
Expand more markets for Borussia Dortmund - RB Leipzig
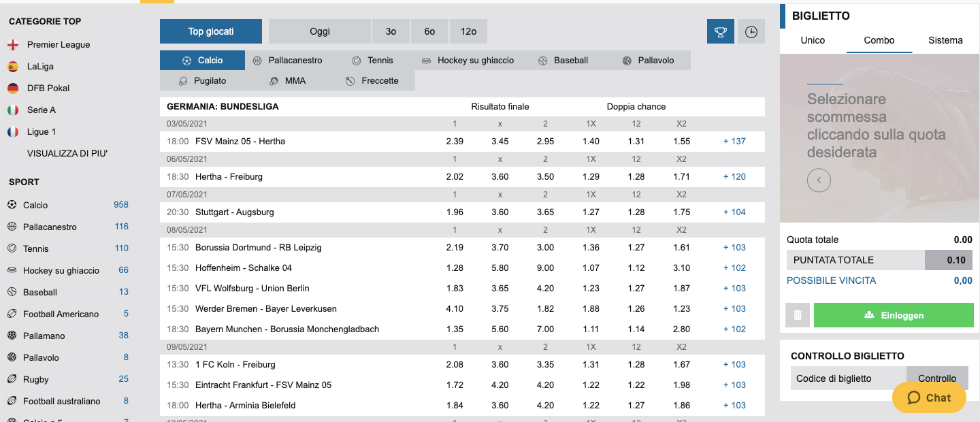(x=734, y=248)
